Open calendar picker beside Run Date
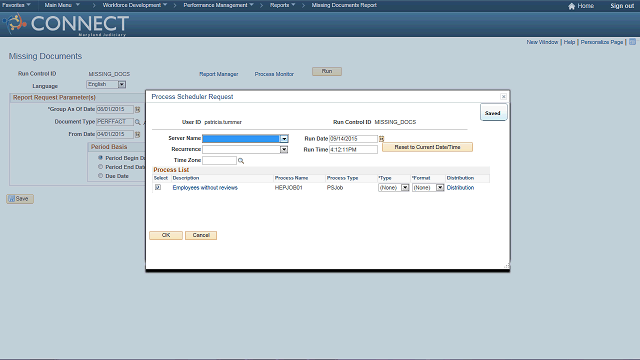This screenshot has height=360, width=640. click(382, 139)
